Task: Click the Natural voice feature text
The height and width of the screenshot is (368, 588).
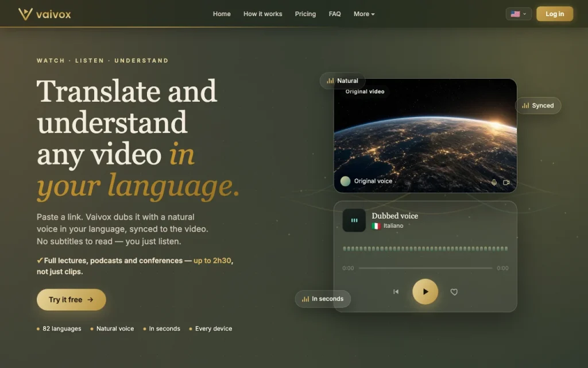Action: point(115,328)
